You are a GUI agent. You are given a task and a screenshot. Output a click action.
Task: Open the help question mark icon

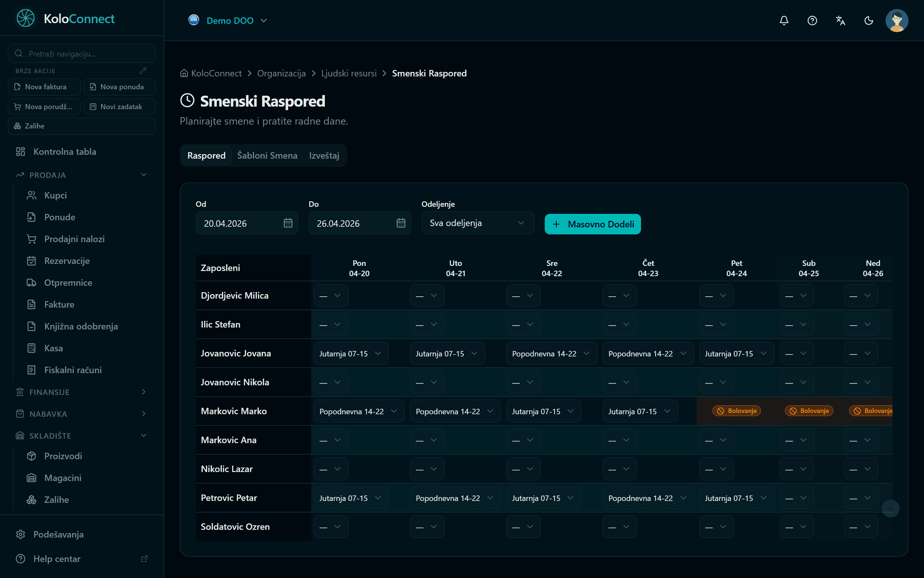(812, 21)
